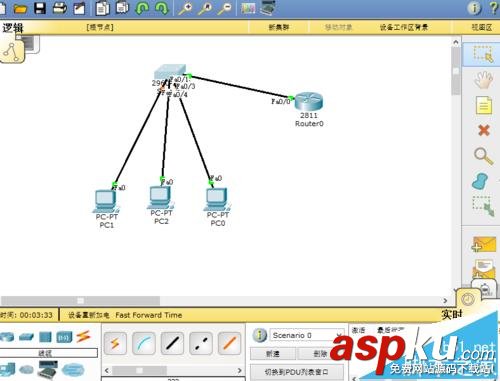Open the workspace navigation icon under 逻辑

coord(12,51)
